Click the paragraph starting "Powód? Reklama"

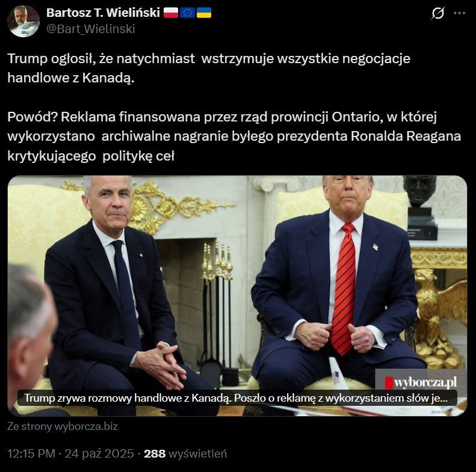tap(234, 136)
